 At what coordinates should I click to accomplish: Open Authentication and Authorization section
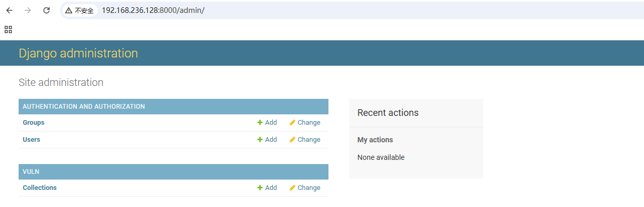pyautogui.click(x=84, y=107)
